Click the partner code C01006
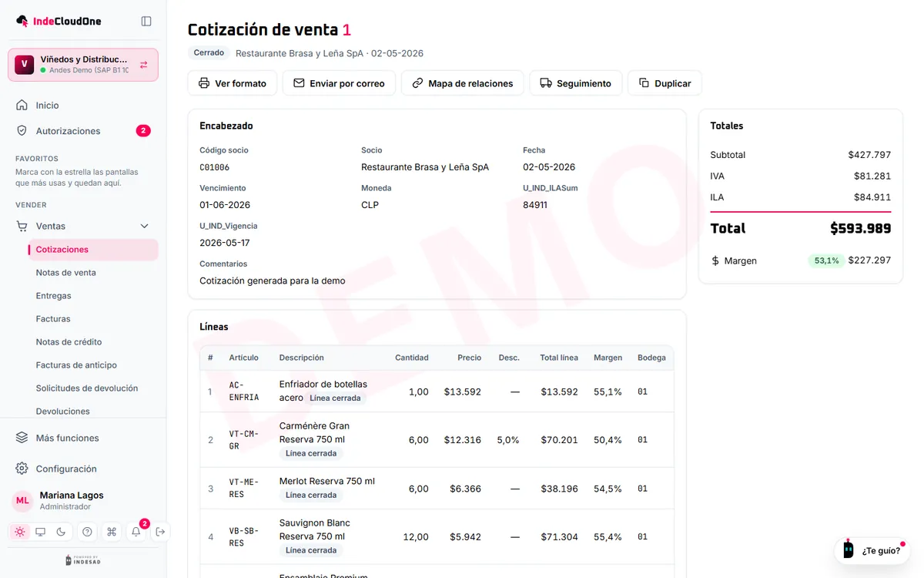924x578 pixels. coord(215,167)
